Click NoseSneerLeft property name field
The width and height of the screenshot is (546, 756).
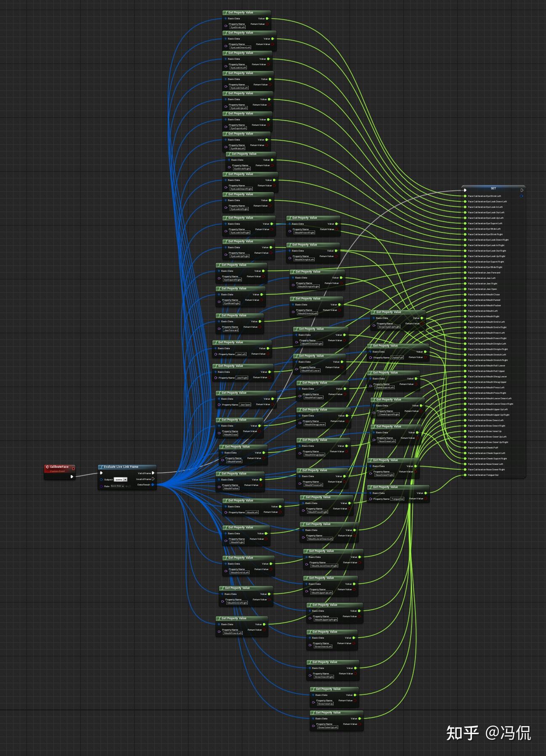pos(387,441)
